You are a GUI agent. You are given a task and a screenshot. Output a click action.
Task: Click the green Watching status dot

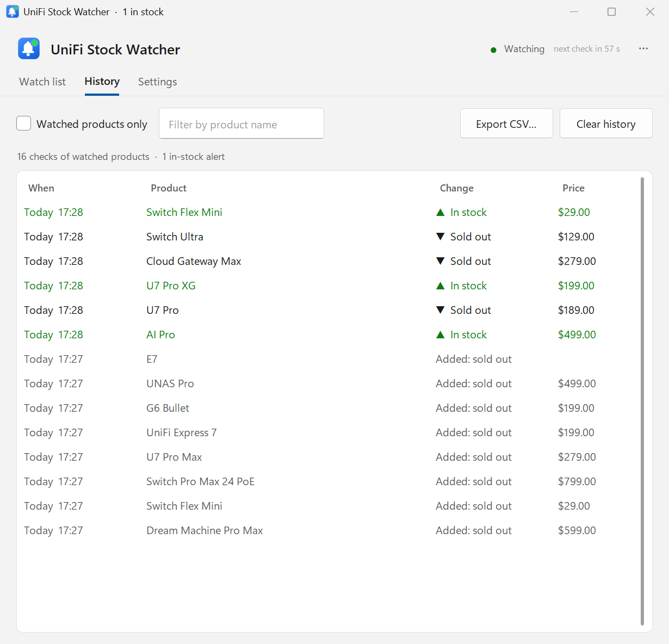click(x=493, y=50)
